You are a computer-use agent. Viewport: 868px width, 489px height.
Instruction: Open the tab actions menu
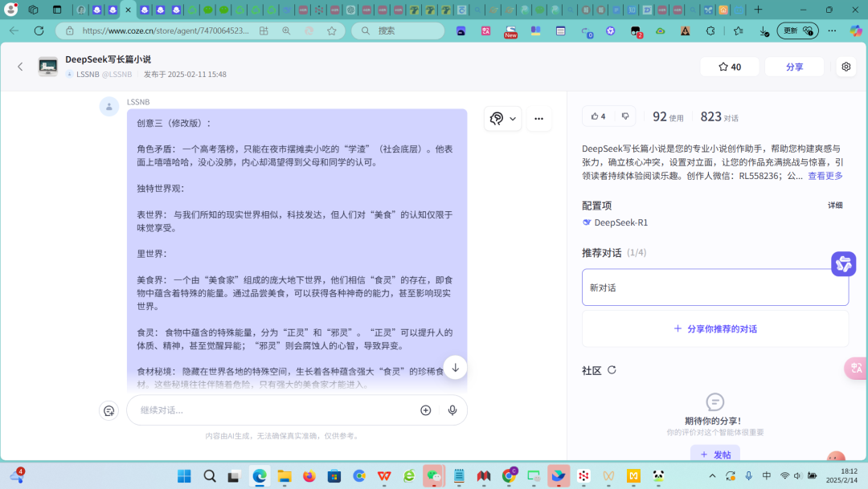pos(57,10)
